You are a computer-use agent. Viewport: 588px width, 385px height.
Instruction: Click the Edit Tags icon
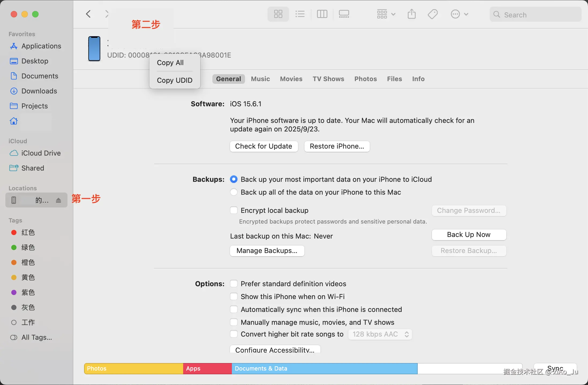[x=432, y=14]
